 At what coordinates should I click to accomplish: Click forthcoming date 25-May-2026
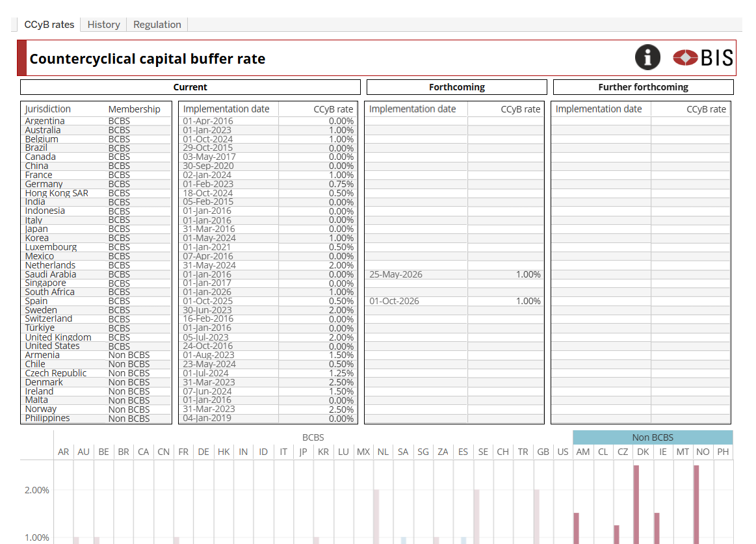(x=396, y=274)
